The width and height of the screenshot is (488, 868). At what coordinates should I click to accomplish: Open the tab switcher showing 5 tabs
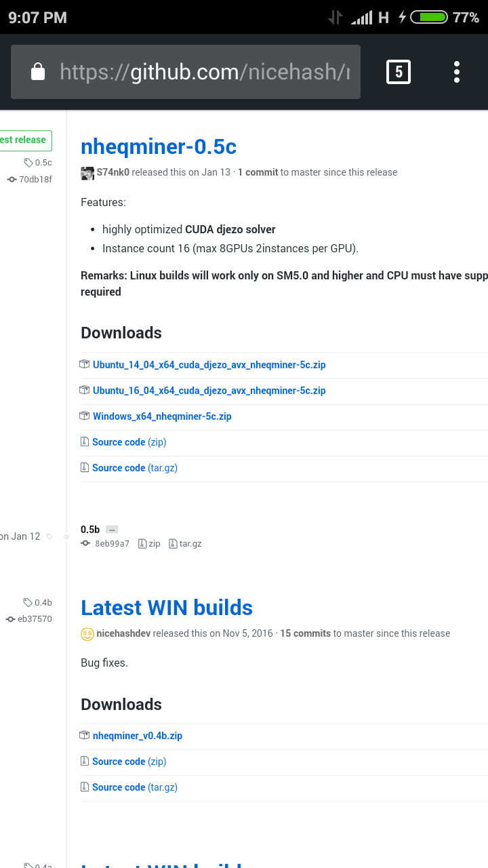point(399,72)
